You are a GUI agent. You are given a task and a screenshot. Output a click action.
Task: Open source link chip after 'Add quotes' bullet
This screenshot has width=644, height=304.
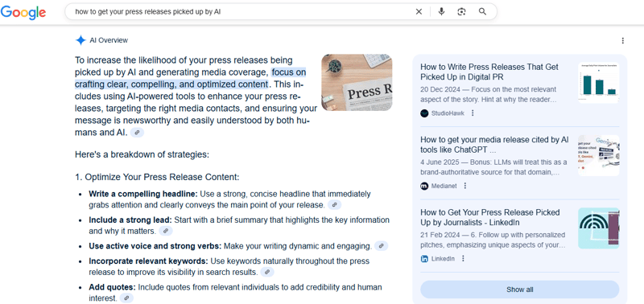click(x=126, y=298)
